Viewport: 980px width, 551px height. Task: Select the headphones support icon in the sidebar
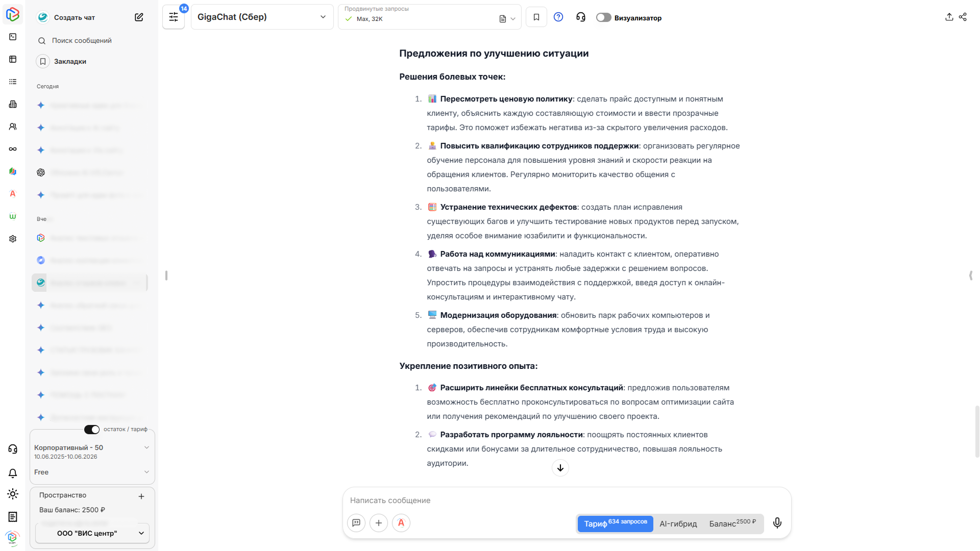pyautogui.click(x=12, y=449)
